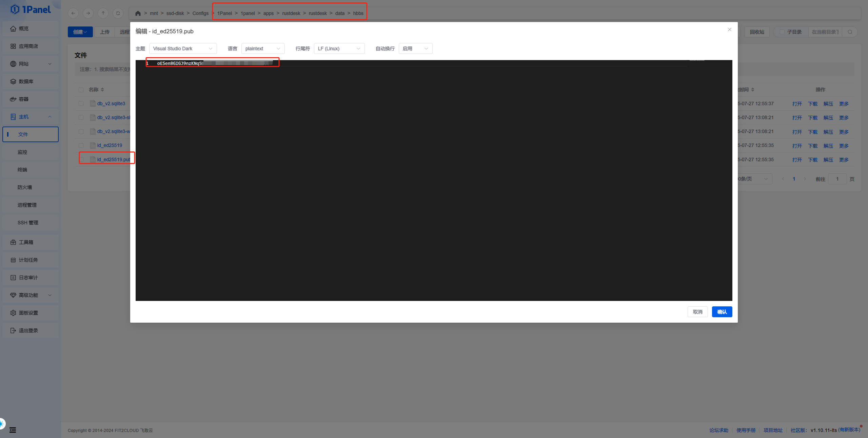
Task: Go up one directory with up arrow
Action: click(103, 13)
